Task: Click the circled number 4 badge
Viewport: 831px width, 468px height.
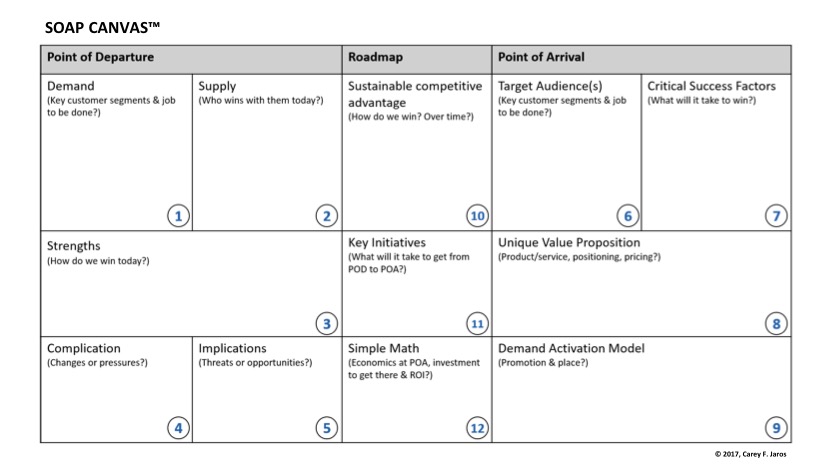Action: coord(178,428)
